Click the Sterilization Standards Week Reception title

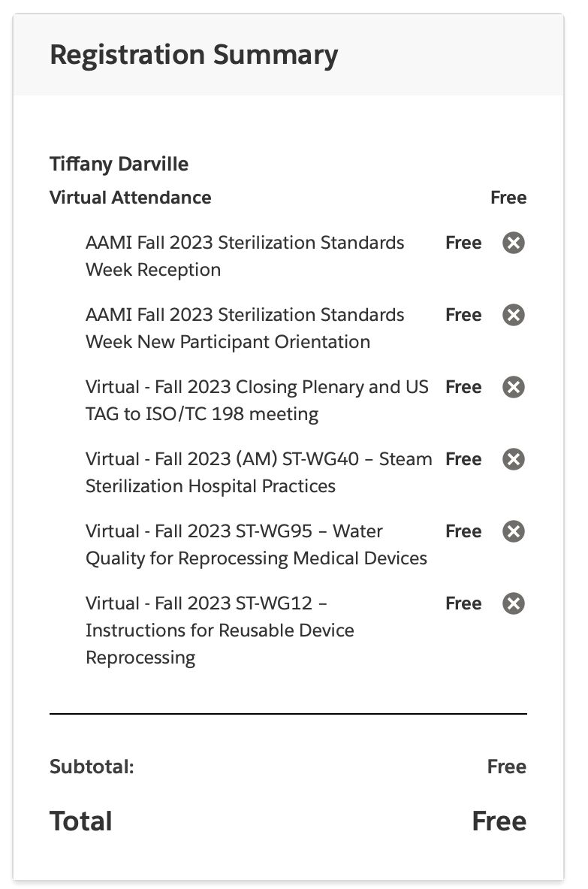click(x=245, y=256)
